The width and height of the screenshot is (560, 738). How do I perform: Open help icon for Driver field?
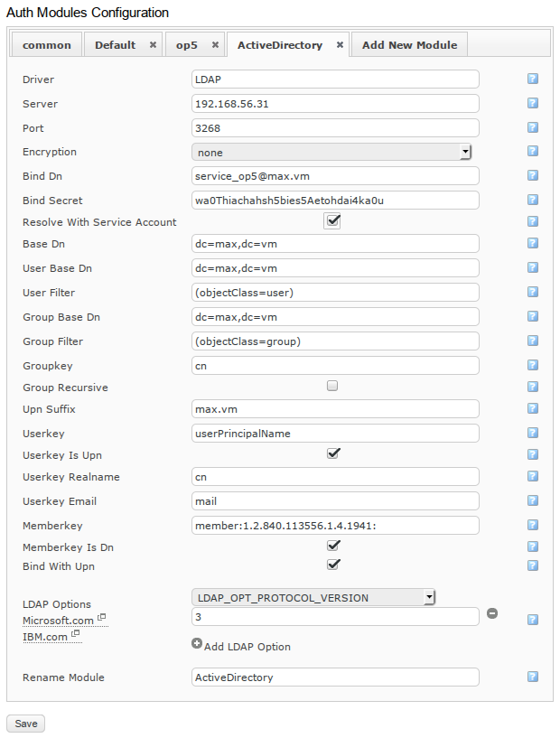coord(532,79)
